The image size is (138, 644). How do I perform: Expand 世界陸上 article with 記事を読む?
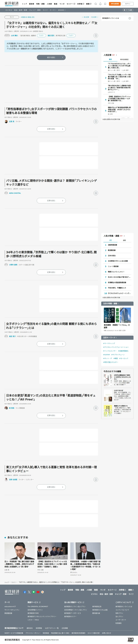(x=51, y=272)
